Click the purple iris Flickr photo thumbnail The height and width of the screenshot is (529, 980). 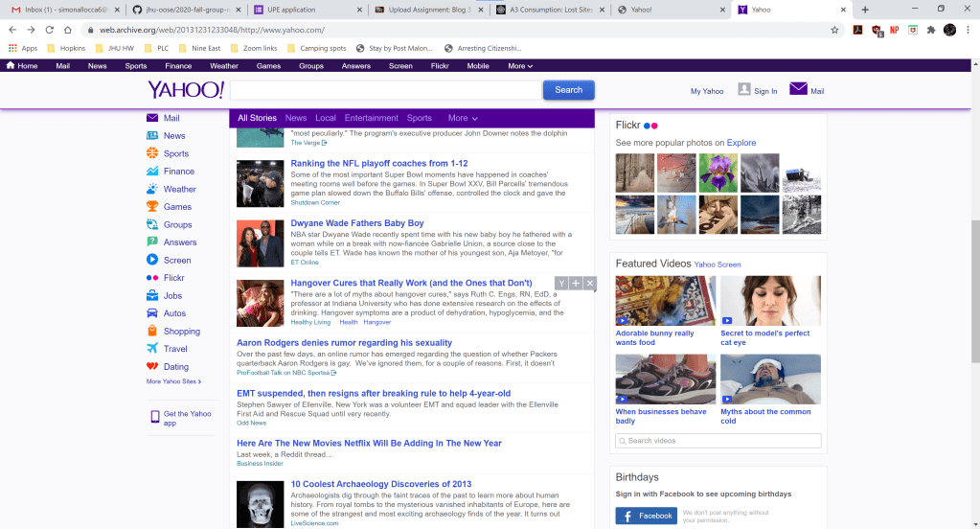(x=718, y=172)
